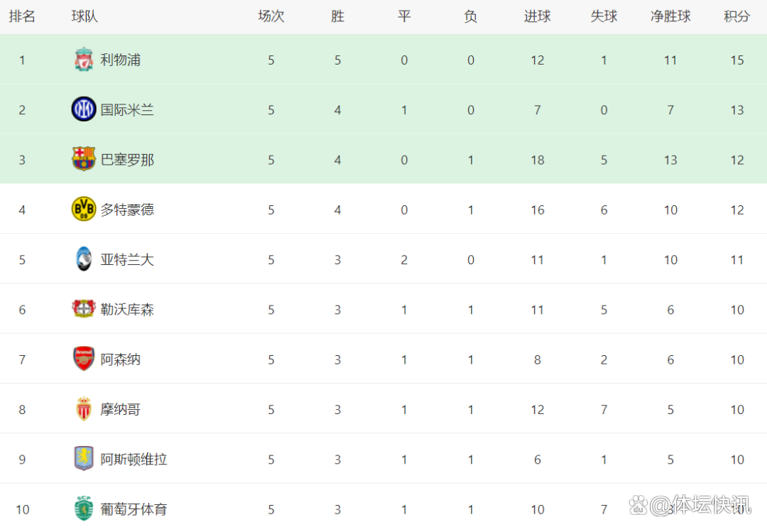The image size is (767, 532).
Task: Click the Borussia Dortmund BVB logo
Action: (84, 209)
